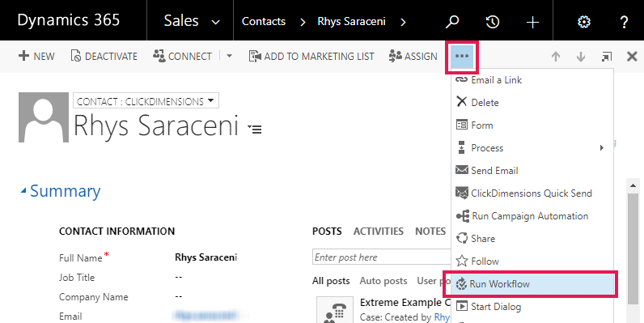Click the Job Title field value
Image resolution: width=644 pixels, height=323 pixels.
178,278
